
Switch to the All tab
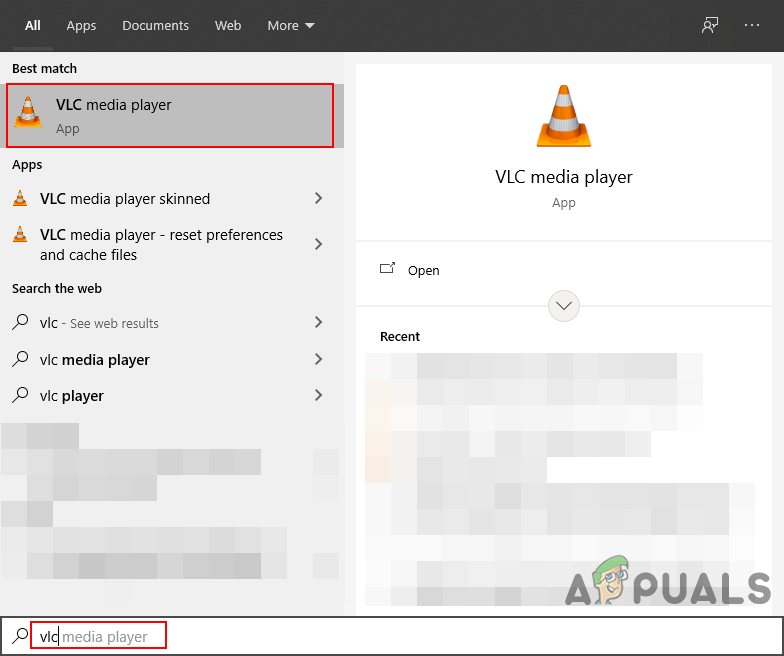pyautogui.click(x=32, y=26)
